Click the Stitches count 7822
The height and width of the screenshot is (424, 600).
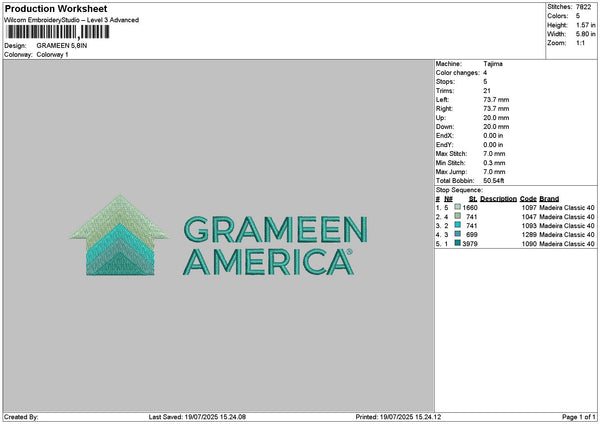pyautogui.click(x=584, y=7)
